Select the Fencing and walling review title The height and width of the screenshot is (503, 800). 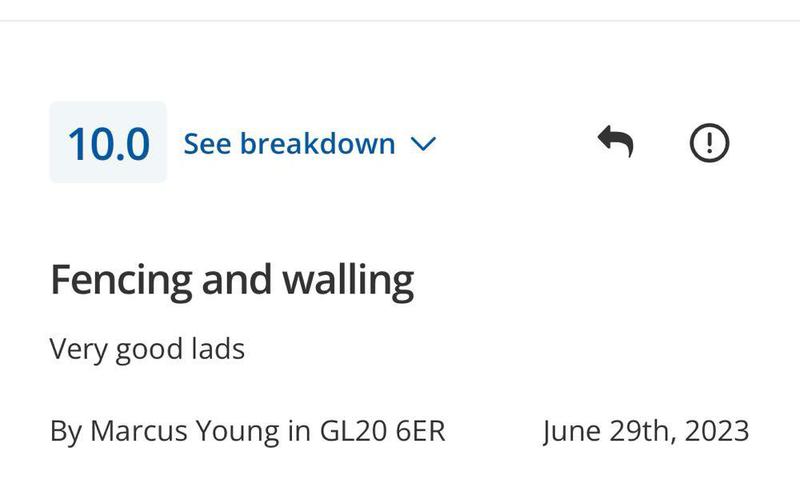click(231, 280)
